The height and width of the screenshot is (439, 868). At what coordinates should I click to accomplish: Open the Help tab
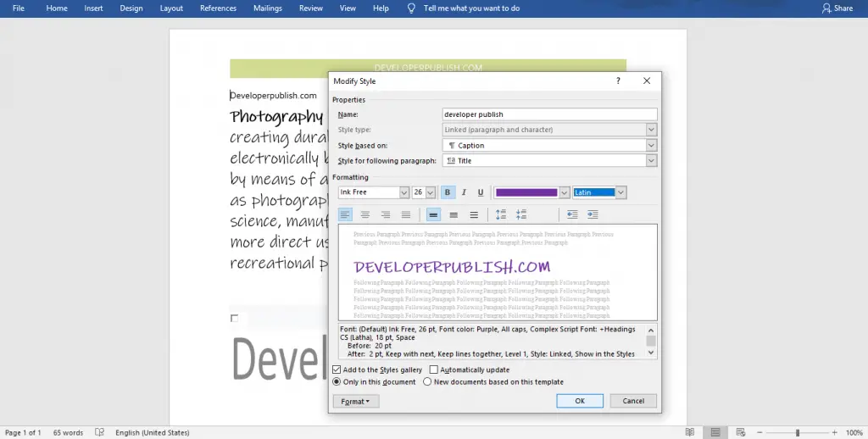tap(381, 8)
